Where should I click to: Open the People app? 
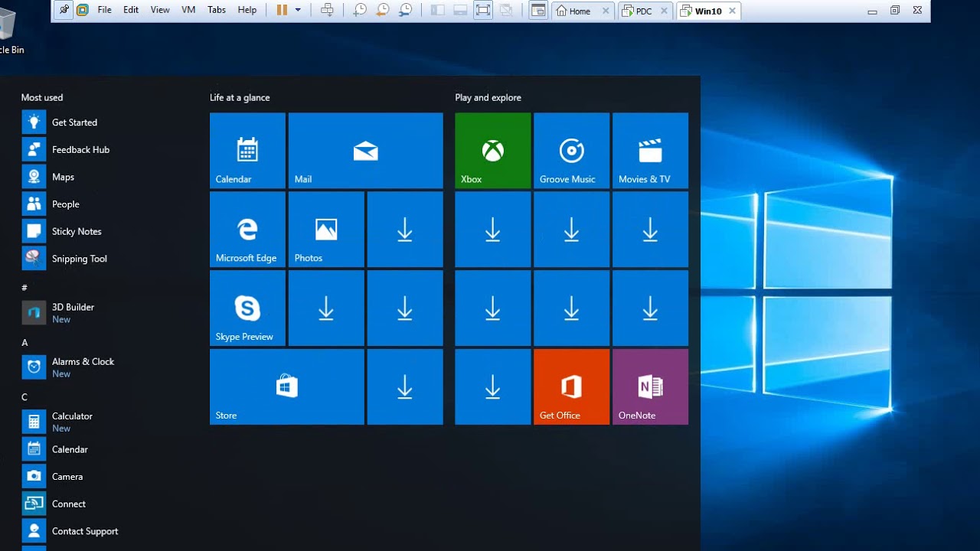pyautogui.click(x=51, y=204)
